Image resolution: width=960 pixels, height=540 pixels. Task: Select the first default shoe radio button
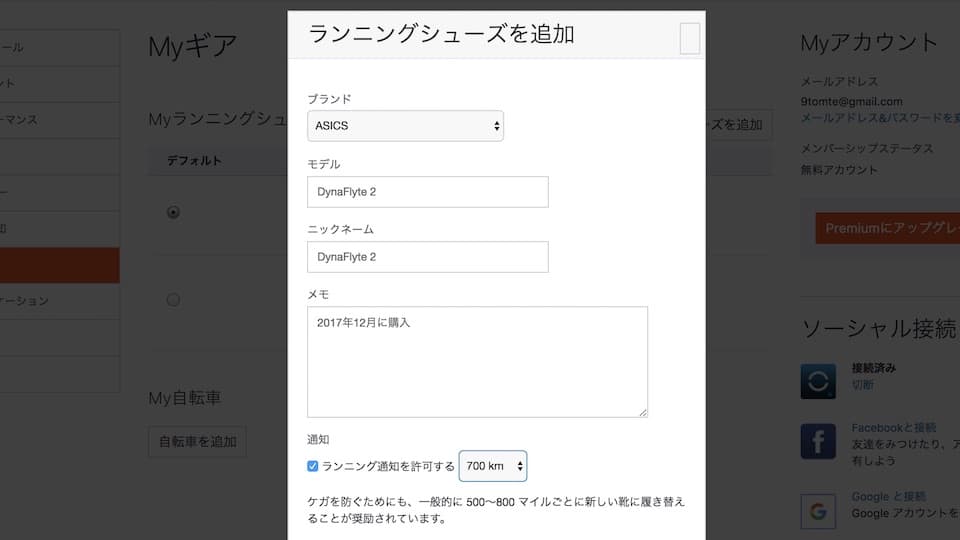(173, 212)
